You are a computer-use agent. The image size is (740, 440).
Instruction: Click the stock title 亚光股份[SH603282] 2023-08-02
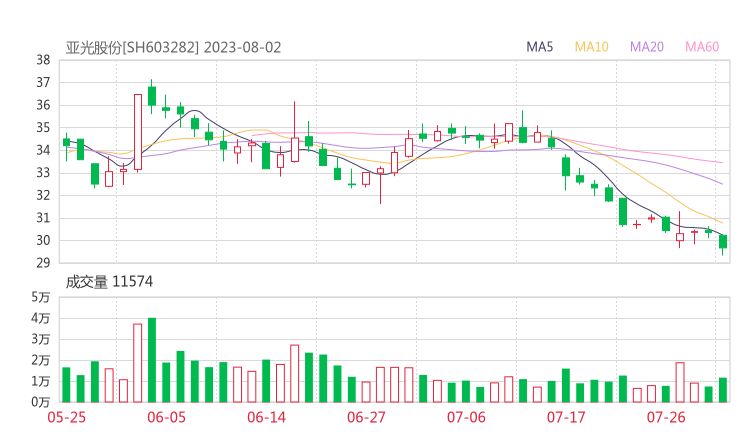tap(173, 48)
